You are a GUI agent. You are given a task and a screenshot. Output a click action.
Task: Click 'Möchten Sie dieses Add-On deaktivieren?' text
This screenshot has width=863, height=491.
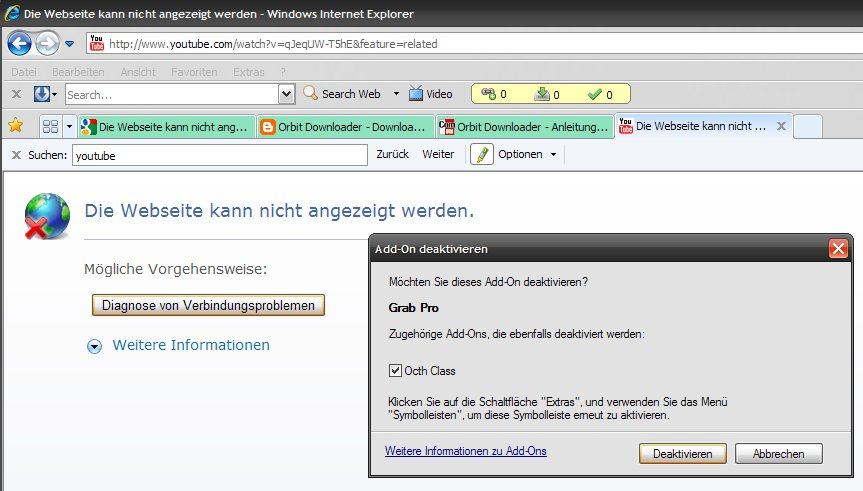488,282
